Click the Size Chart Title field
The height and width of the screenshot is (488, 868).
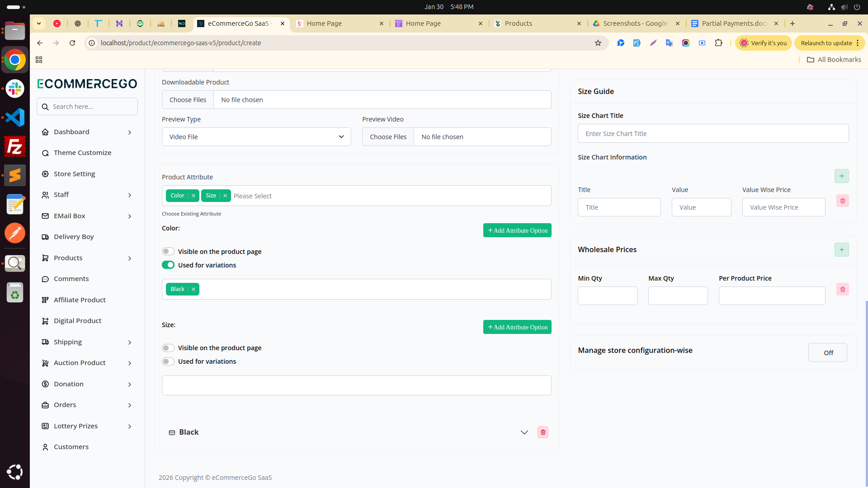(713, 134)
